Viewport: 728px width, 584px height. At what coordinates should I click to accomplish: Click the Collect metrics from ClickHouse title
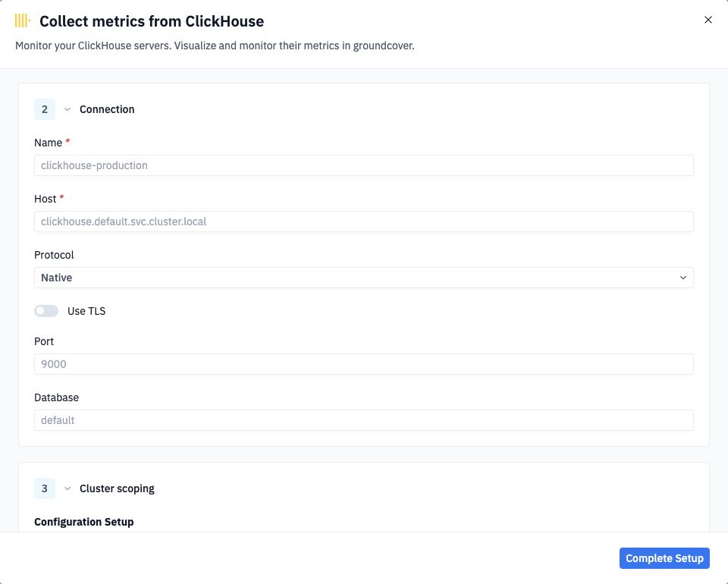(x=152, y=21)
